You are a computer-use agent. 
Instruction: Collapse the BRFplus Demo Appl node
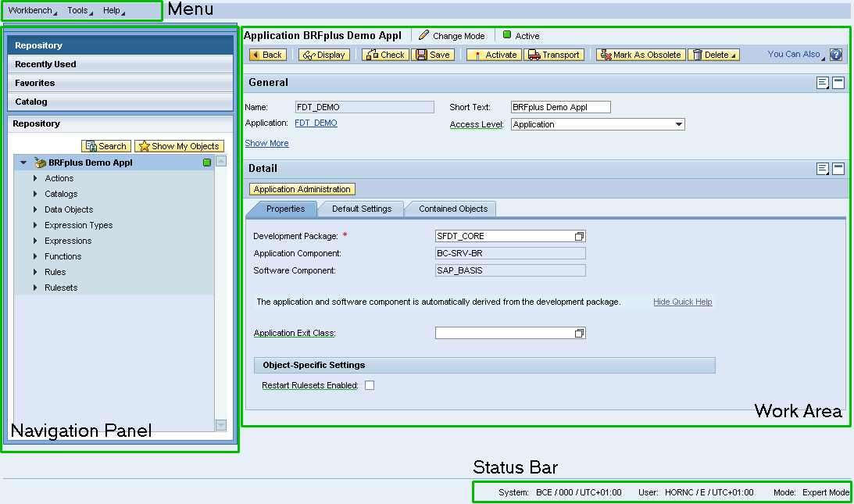pos(23,163)
